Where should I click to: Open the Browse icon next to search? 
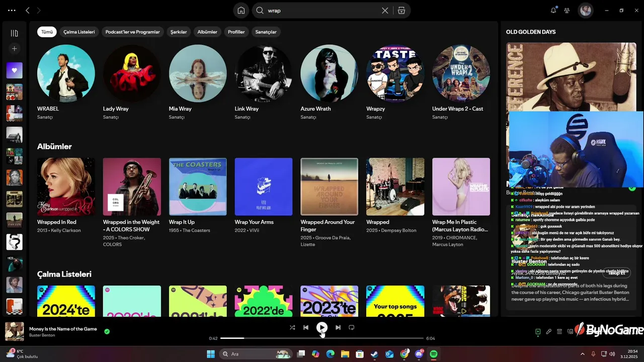401,11
